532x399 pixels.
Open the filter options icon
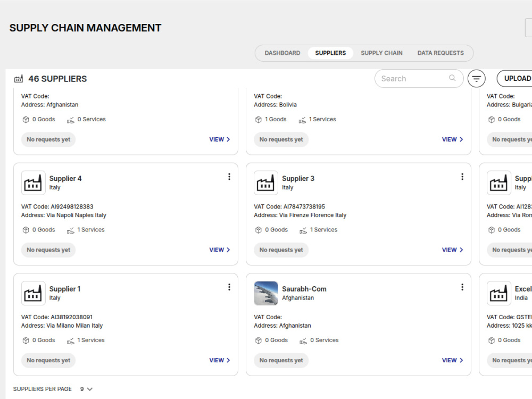(x=476, y=79)
